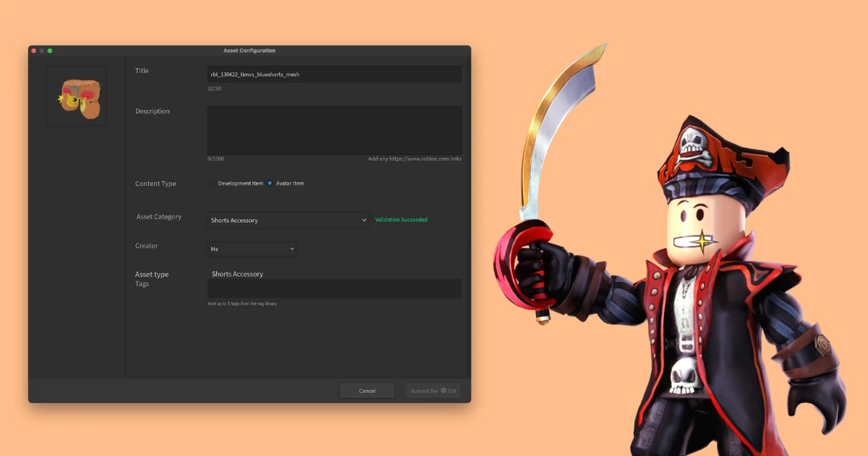Click the Title field containing the mesh name

coord(334,74)
